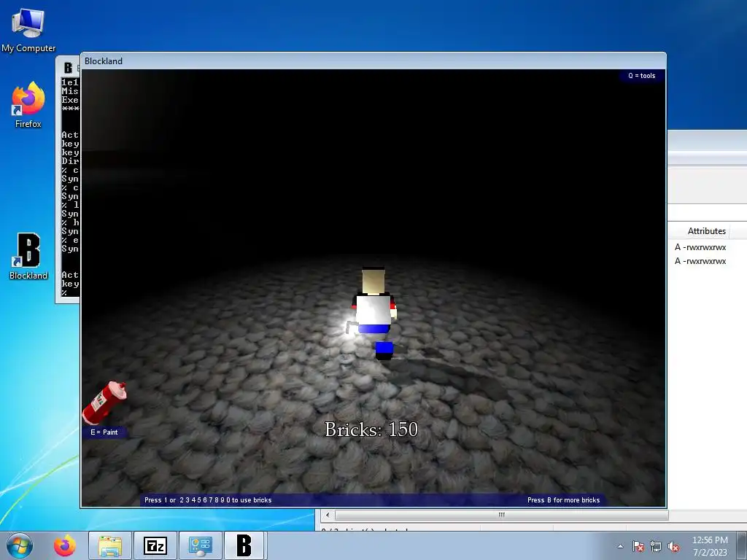
Task: Open the Action Center flag icon
Action: [x=638, y=547]
